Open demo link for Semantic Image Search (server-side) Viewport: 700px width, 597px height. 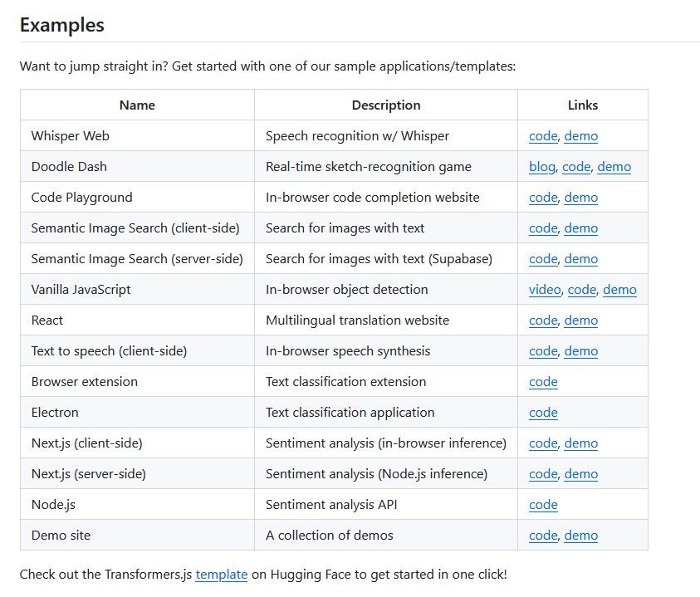click(580, 259)
